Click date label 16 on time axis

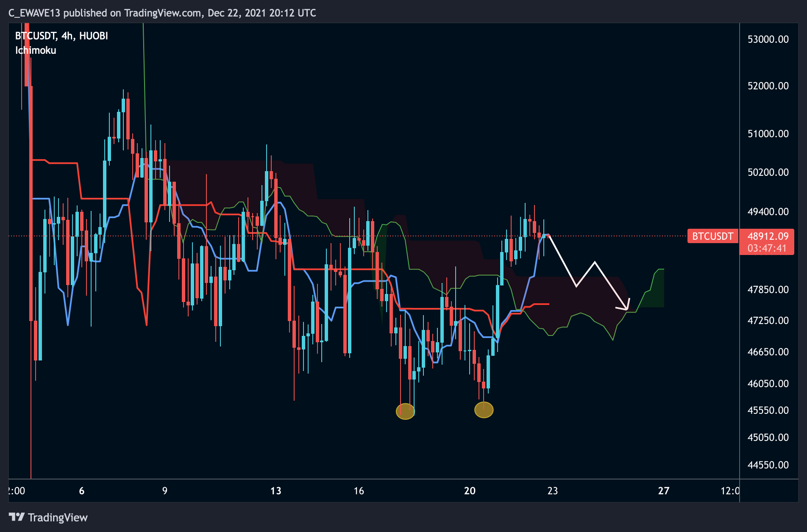point(359,491)
